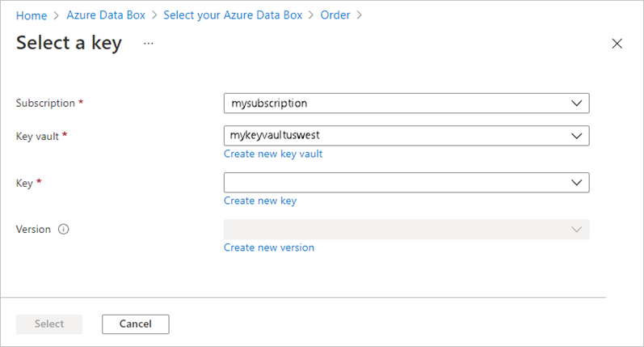Viewport: 644px width, 347px height.
Task: Navigate to Azure Data Box breadcrumb
Action: [106, 15]
